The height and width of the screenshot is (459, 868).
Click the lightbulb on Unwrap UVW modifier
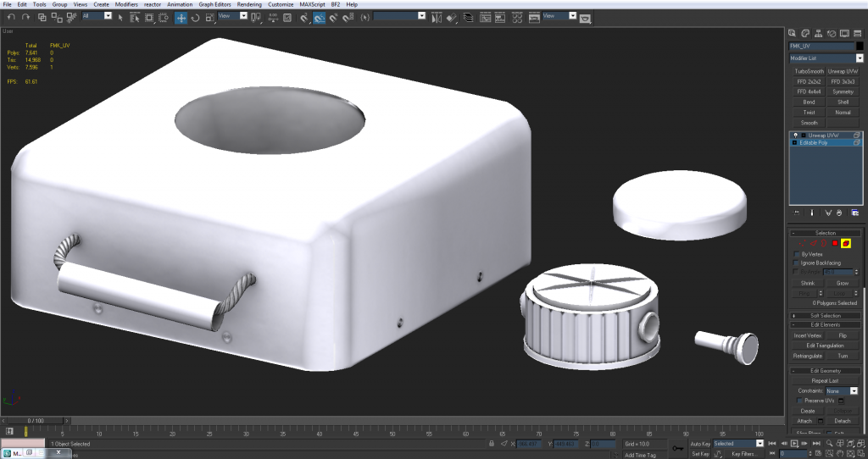[x=795, y=135]
